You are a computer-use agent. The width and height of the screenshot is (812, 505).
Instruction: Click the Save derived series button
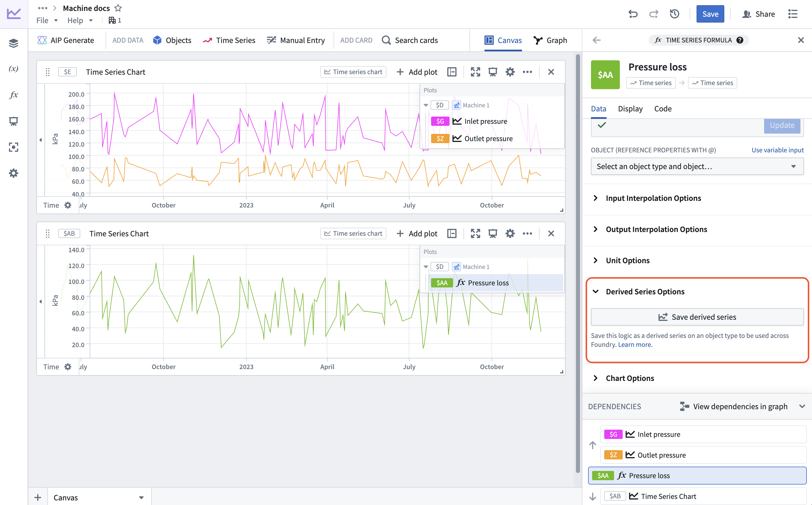tap(697, 317)
